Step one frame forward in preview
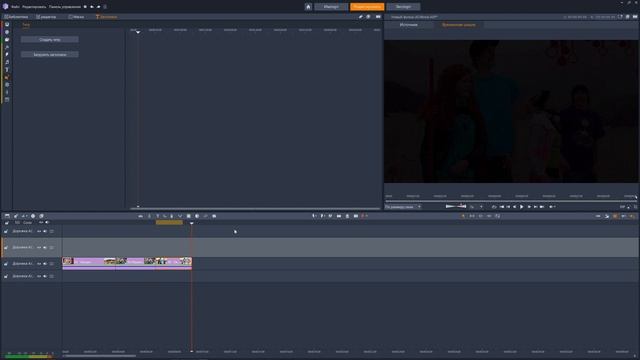 (529, 207)
